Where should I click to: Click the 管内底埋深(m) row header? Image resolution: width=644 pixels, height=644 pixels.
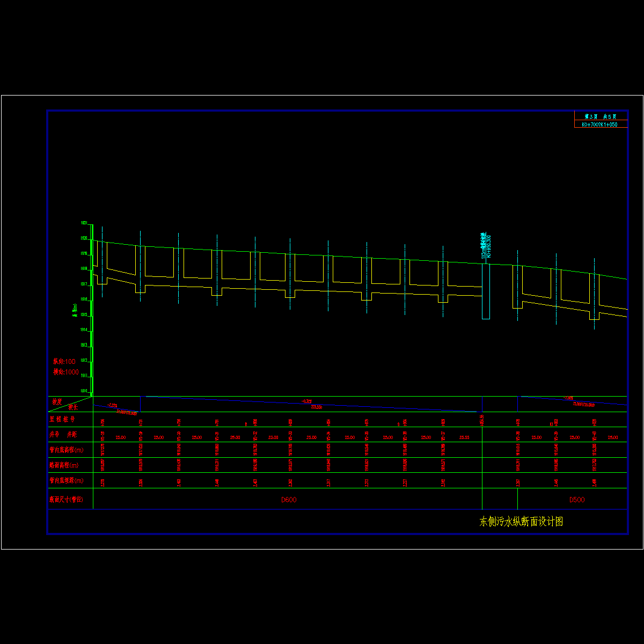click(67, 481)
